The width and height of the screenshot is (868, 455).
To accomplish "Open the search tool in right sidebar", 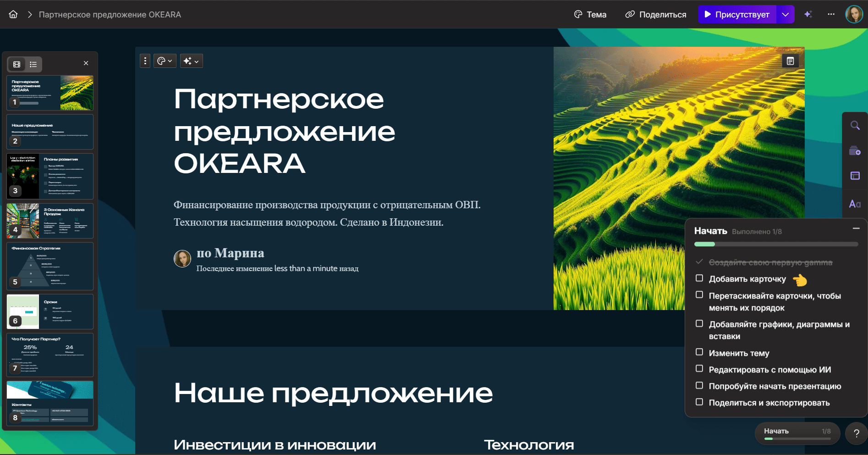I will [x=855, y=125].
